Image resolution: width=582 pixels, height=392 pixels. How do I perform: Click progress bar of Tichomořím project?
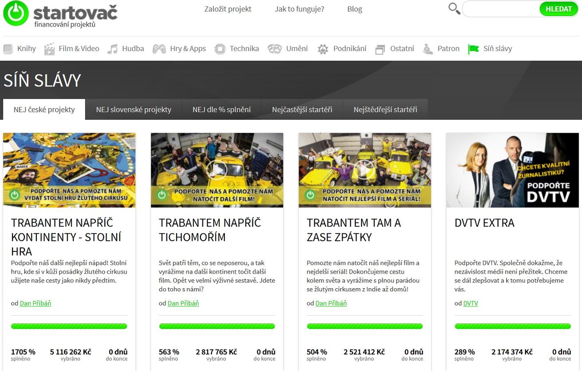click(x=217, y=326)
